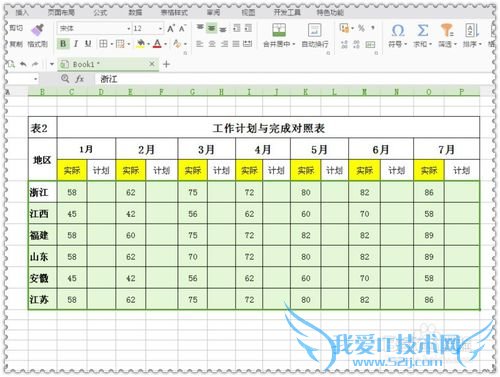
Task: Select the 实际 header cell under 1月
Action: coord(72,170)
